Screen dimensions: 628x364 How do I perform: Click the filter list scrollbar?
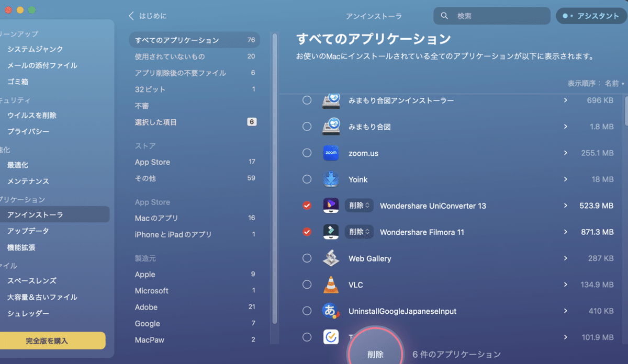[x=275, y=178]
